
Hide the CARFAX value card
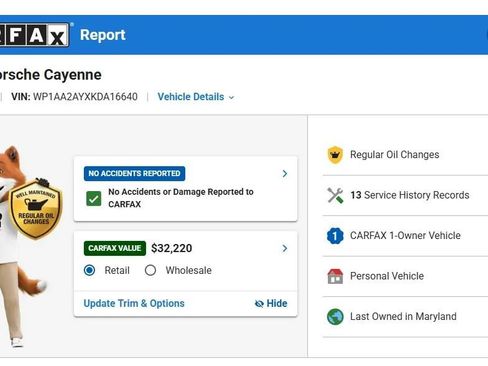point(271,303)
